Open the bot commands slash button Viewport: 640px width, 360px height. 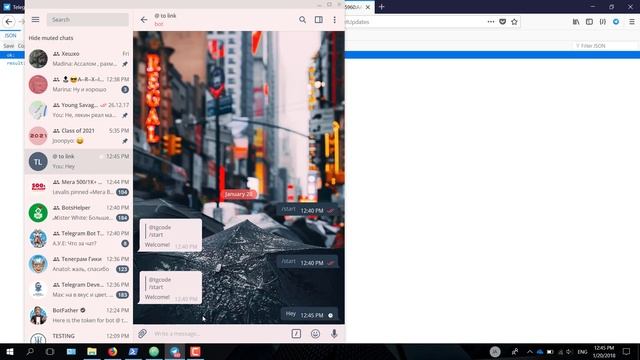[x=296, y=334]
